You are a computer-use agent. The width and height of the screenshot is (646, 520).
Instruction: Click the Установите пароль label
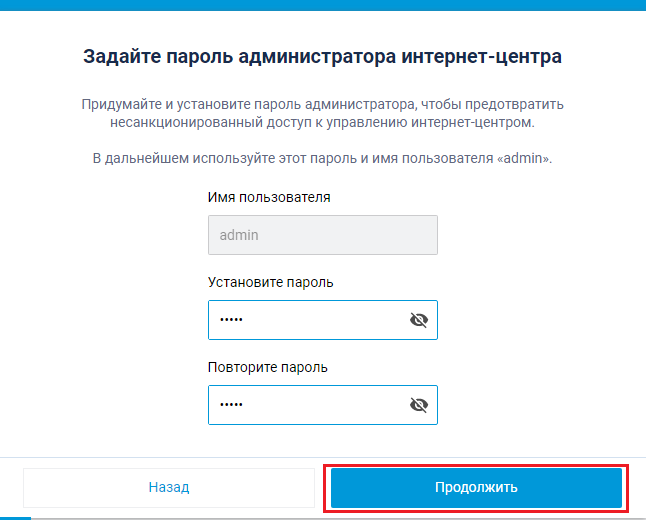270,282
